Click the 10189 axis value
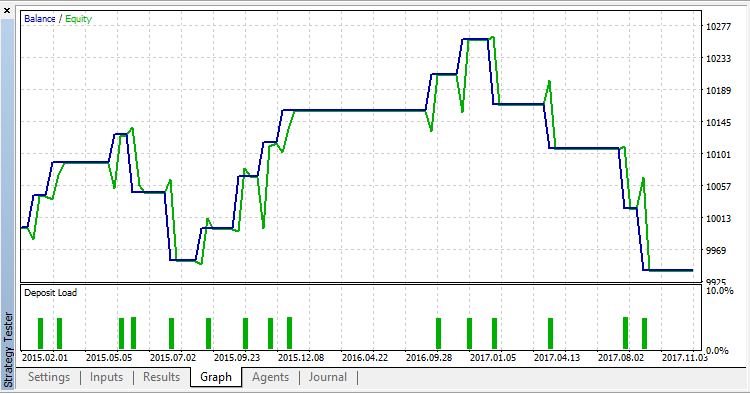The width and height of the screenshot is (750, 394). click(718, 90)
